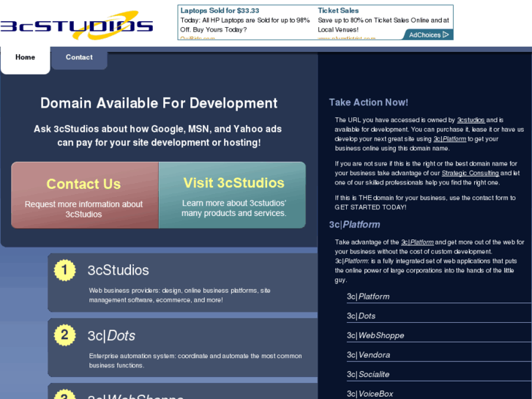Viewport: 532px width, 399px height.
Task: Click the Domain Available For Development heading
Action: [x=159, y=103]
